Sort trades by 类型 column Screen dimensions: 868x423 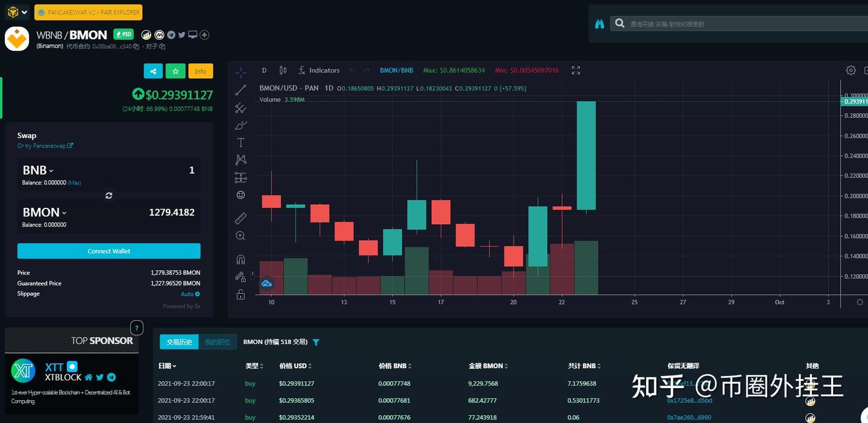tap(254, 366)
